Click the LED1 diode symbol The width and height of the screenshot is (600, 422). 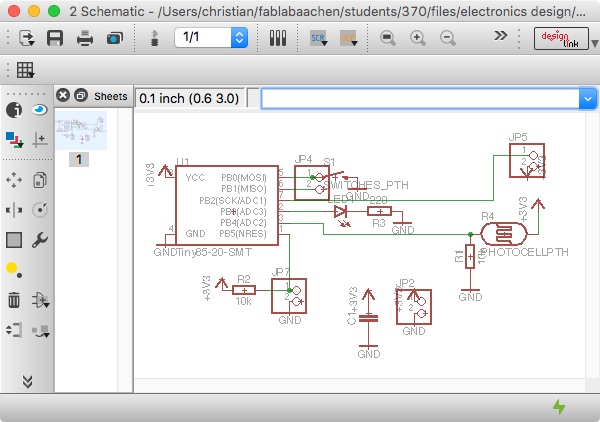pos(341,211)
